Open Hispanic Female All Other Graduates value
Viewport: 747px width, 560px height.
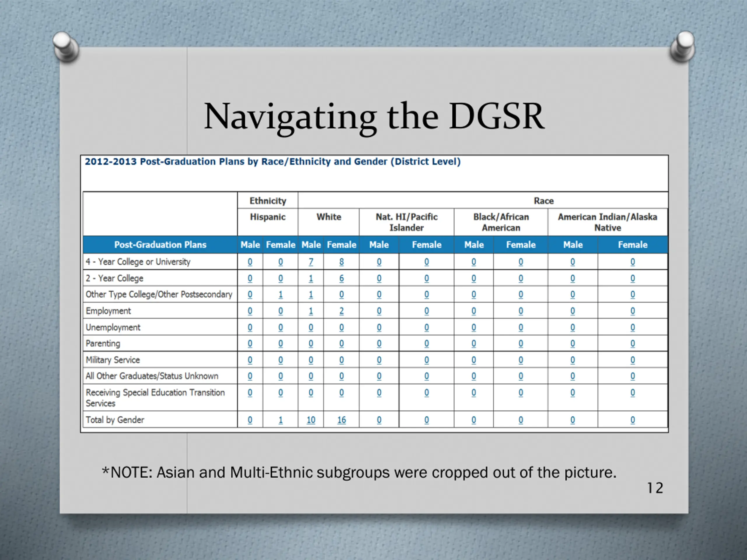[x=280, y=376]
